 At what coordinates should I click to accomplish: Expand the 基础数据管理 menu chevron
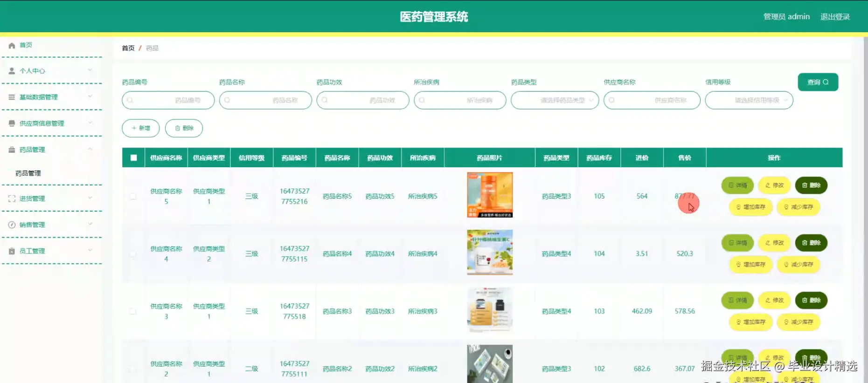[90, 96]
